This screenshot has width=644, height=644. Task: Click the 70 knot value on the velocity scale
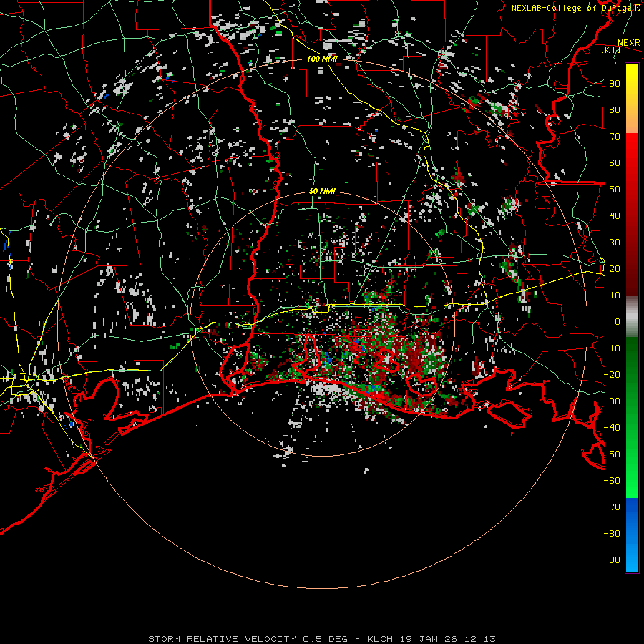point(615,137)
